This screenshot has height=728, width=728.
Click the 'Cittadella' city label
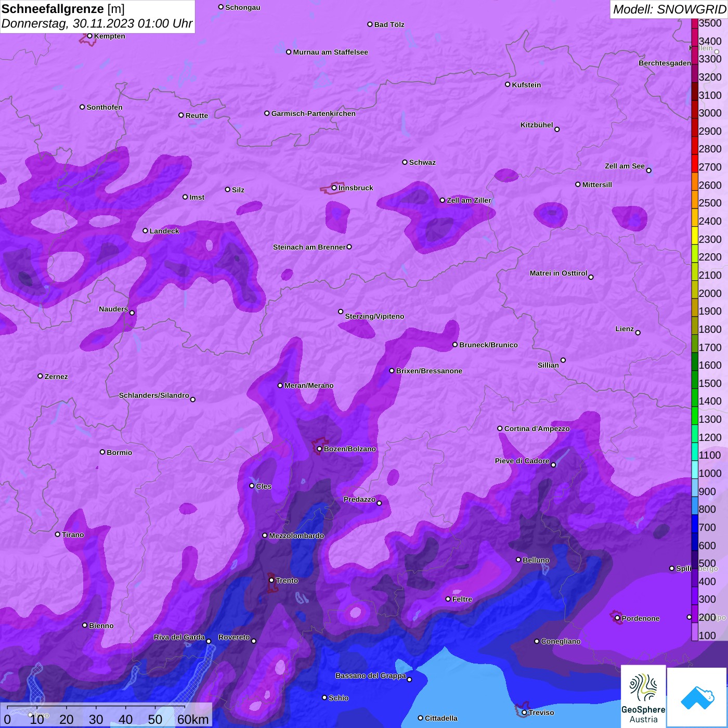441,719
